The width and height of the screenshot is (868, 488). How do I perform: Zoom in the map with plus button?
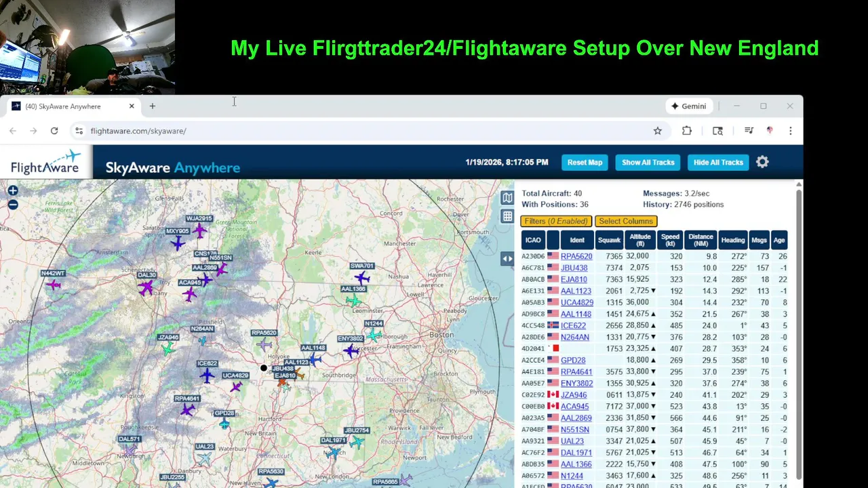13,191
